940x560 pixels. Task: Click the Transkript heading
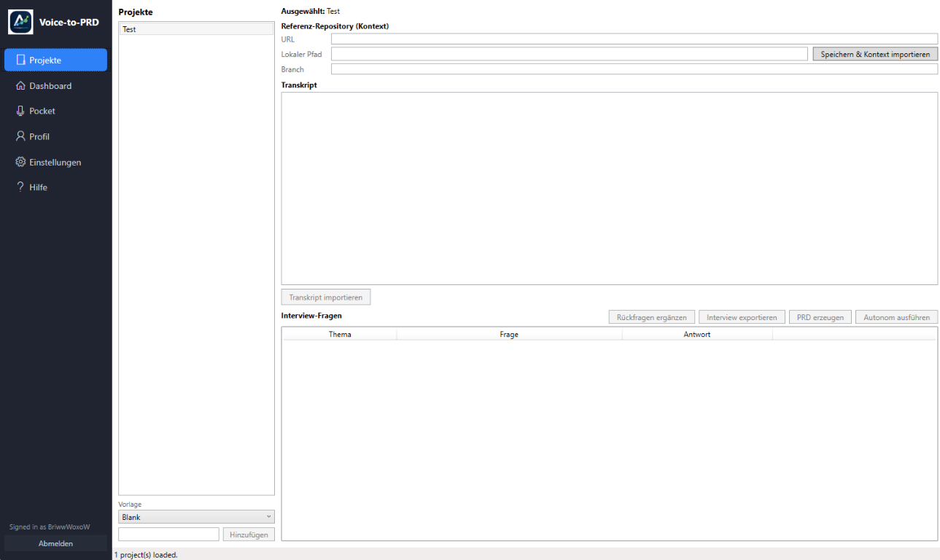299,85
